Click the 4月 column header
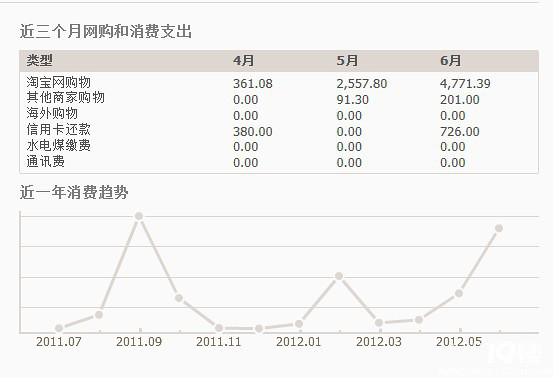Viewport: 553px width, 378px height. click(243, 60)
